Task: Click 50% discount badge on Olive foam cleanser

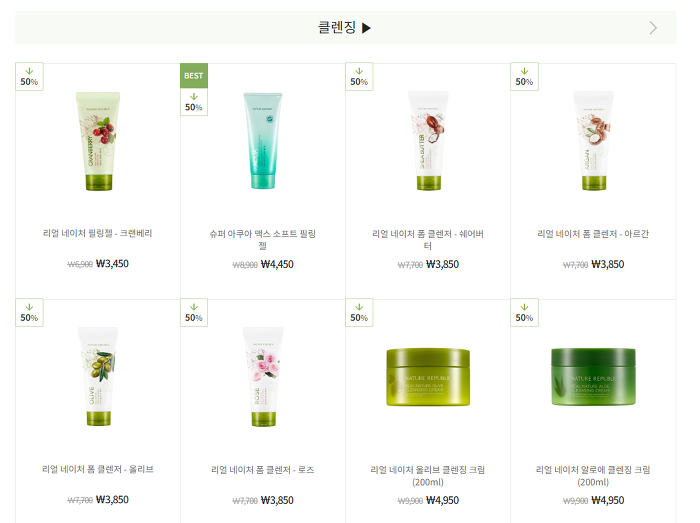Action: pos(29,312)
